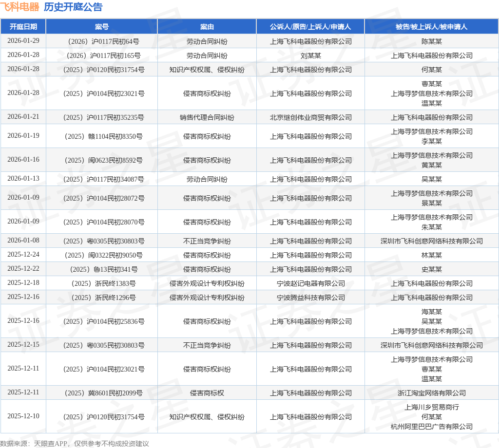The height and width of the screenshot is (448, 499).
Task: Click the 历史开庭公告 heading
Action: pos(73,7)
